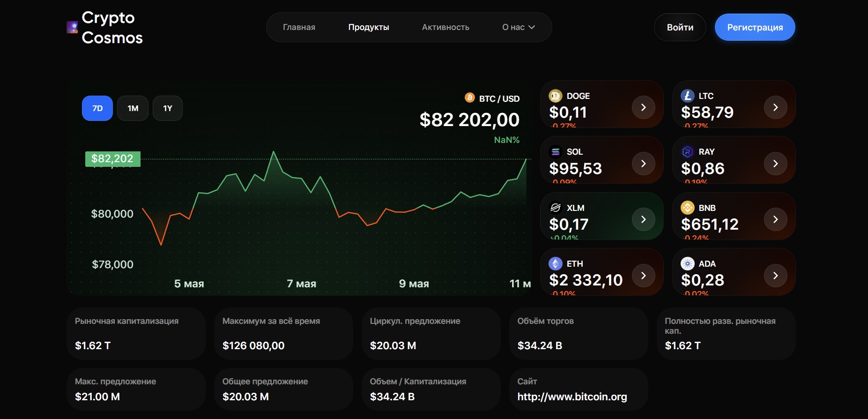This screenshot has width=868, height=419.
Task: Click the SOL price $95,53
Action: point(575,168)
